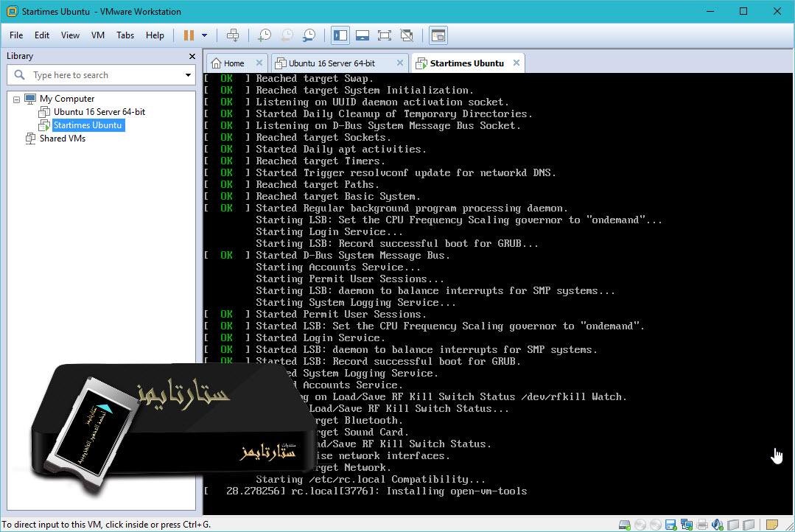The height and width of the screenshot is (532, 795).
Task: Open the Snapshot Manager
Action: click(x=309, y=35)
